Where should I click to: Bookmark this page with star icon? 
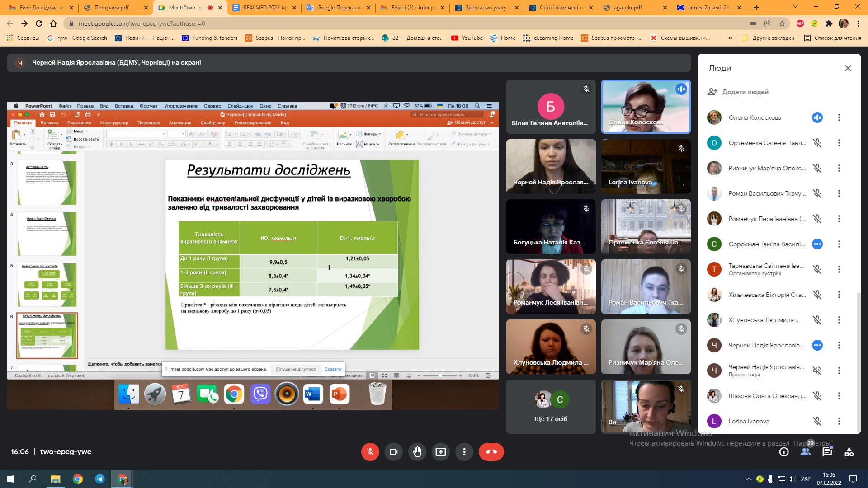click(x=782, y=23)
